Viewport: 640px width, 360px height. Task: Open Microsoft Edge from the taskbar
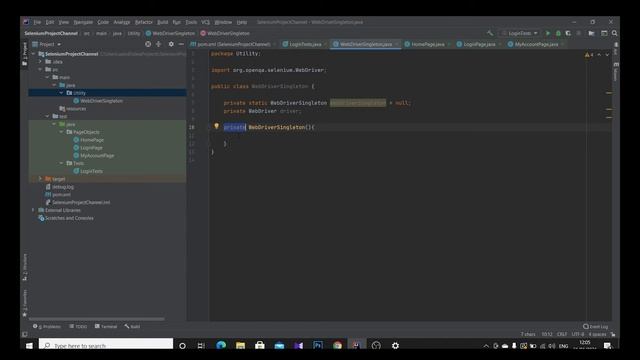(x=221, y=345)
